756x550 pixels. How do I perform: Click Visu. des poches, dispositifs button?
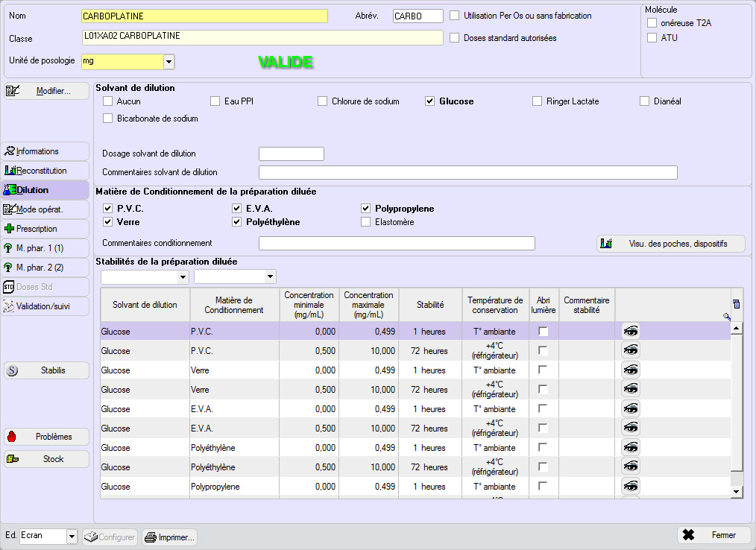(x=670, y=244)
